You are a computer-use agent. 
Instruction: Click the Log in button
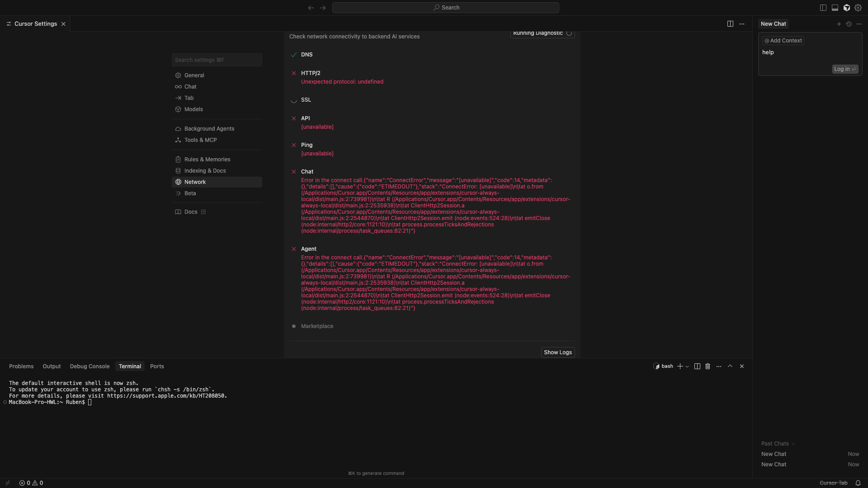click(844, 69)
